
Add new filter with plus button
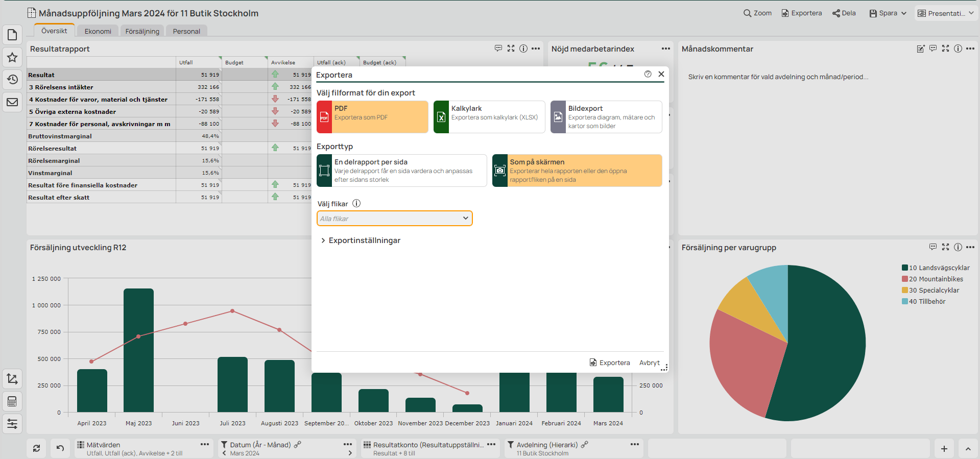[944, 449]
